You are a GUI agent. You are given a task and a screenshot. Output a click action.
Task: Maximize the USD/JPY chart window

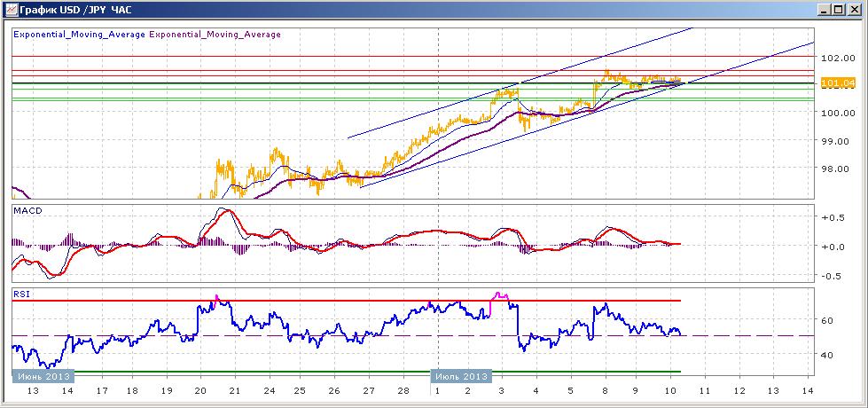click(840, 10)
